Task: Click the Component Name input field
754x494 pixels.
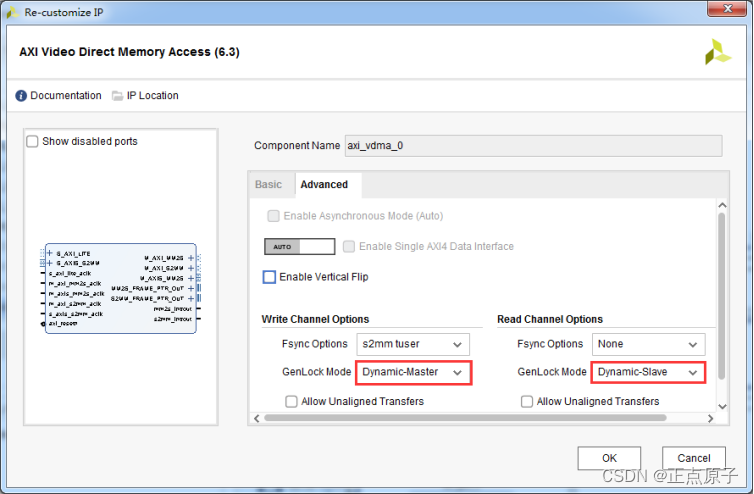Action: 533,146
